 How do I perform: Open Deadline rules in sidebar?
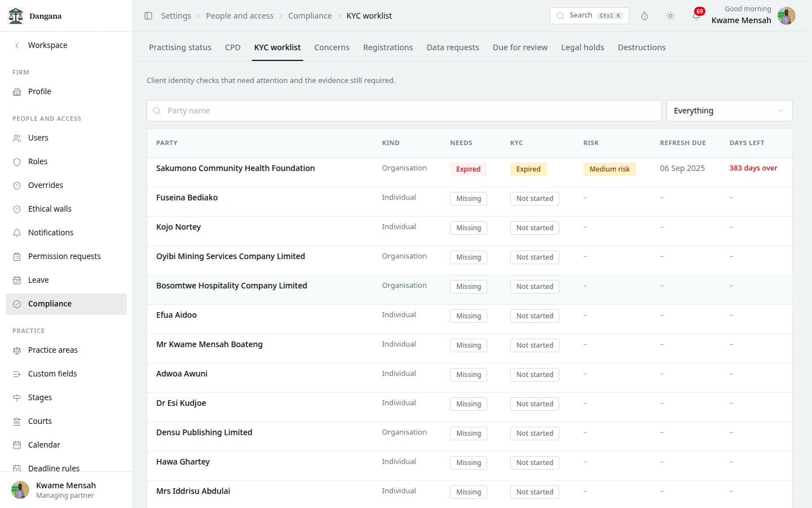coord(54,468)
